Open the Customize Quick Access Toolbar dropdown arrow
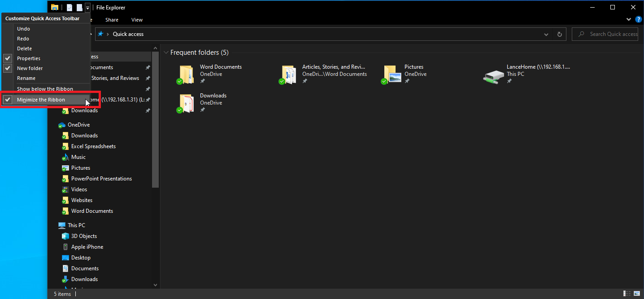Viewport: 644px width, 299px height. click(87, 7)
